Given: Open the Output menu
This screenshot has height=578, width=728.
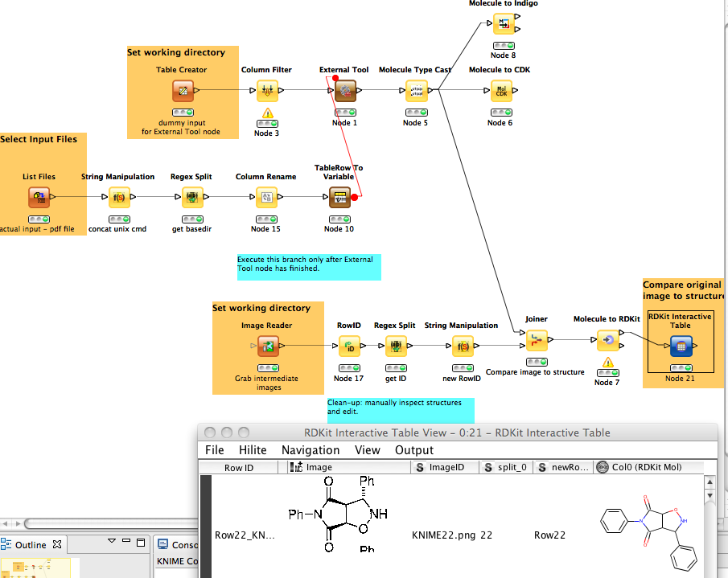Looking at the screenshot, I should (x=413, y=450).
